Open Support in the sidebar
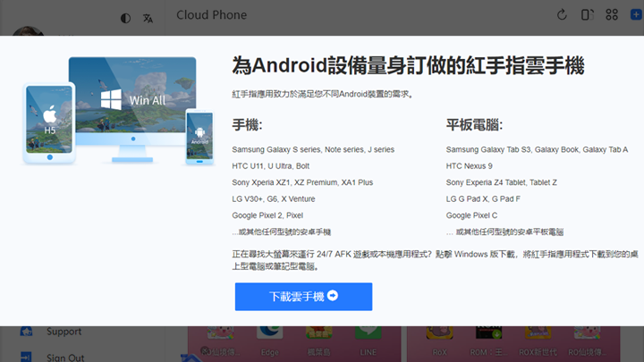644x362 pixels. coord(64,332)
